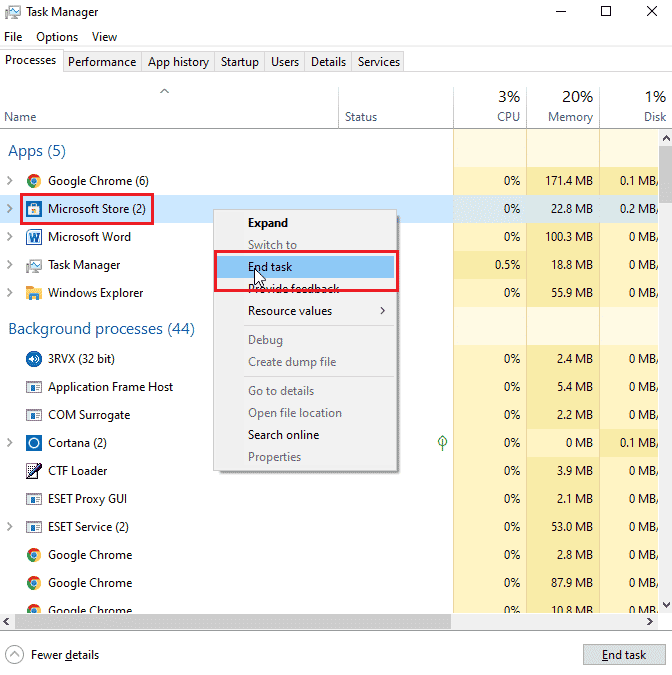The image size is (672, 675).
Task: Open the Resource values submenu arrow
Action: [x=382, y=310]
